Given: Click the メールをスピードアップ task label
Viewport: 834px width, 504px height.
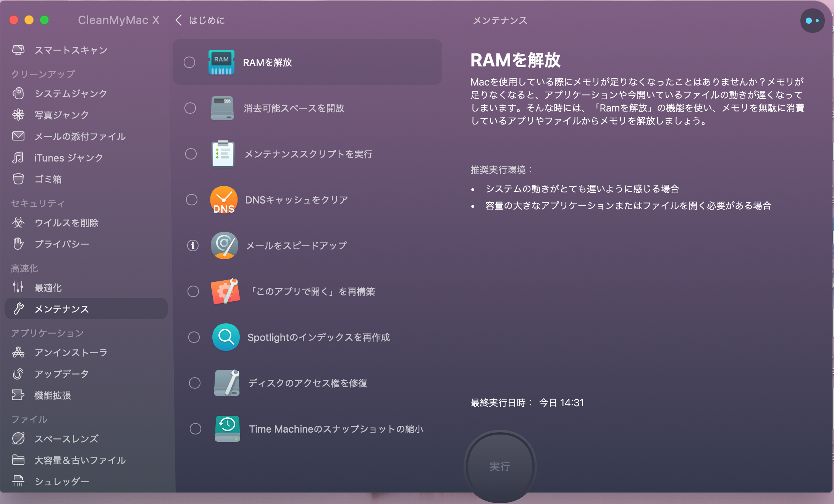Looking at the screenshot, I should pyautogui.click(x=296, y=246).
